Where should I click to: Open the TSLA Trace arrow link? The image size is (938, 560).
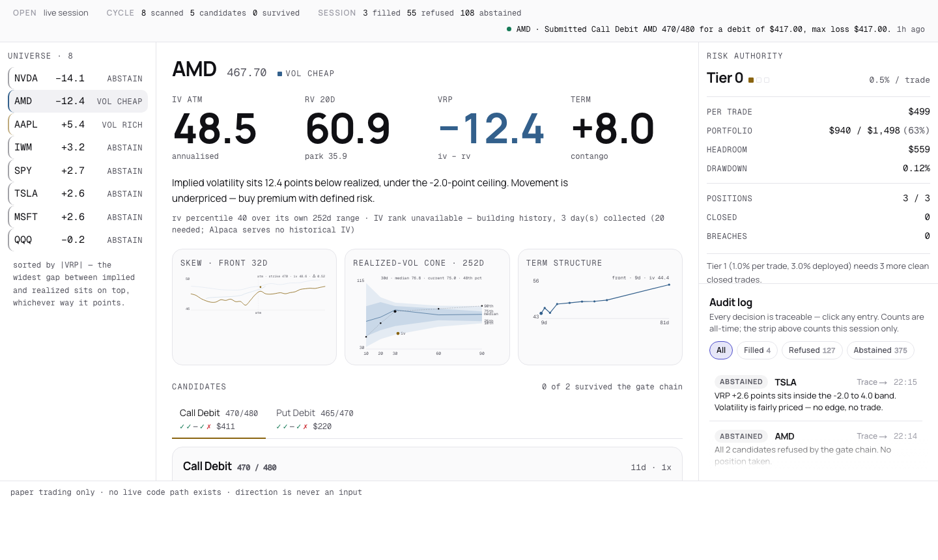point(872,382)
